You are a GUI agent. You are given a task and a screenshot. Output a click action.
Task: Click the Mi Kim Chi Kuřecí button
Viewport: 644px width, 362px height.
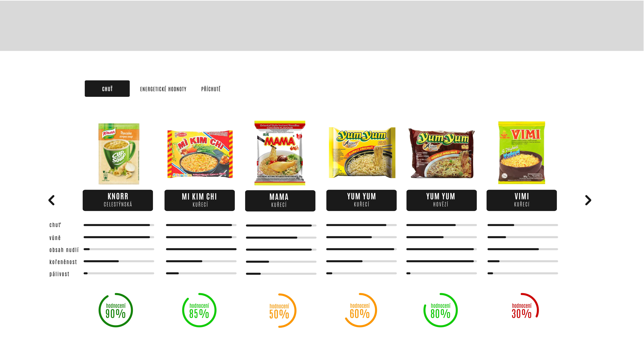pos(199,200)
